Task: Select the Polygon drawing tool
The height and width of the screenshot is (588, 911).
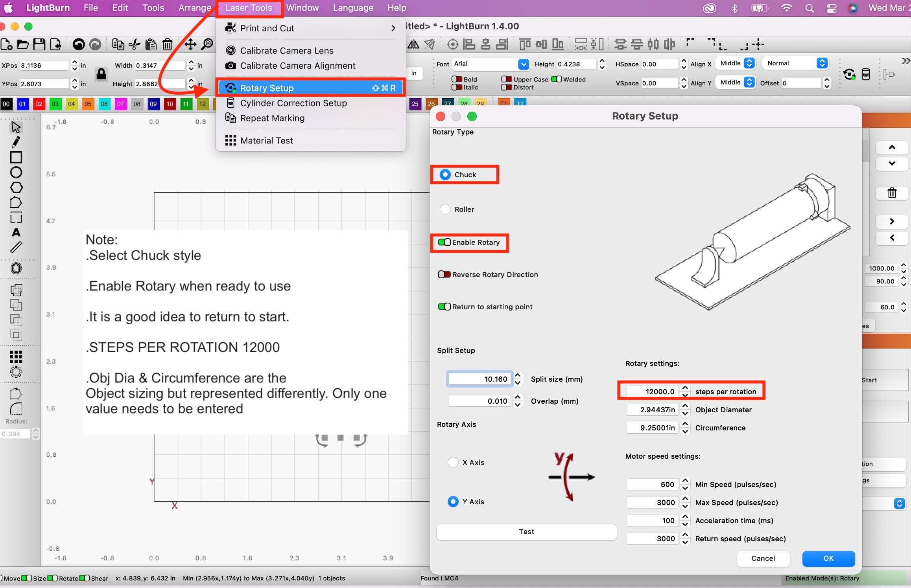Action: (16, 187)
